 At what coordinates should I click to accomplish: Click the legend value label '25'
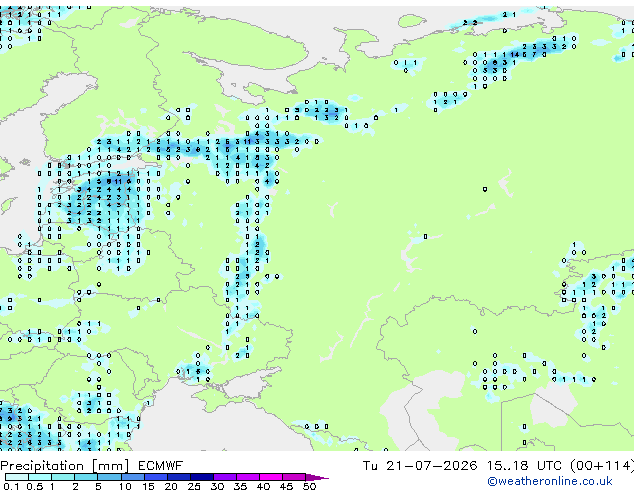194,486
